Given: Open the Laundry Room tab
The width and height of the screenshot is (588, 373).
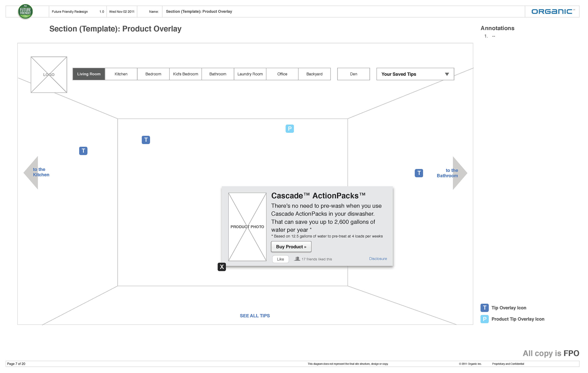Looking at the screenshot, I should tap(250, 74).
